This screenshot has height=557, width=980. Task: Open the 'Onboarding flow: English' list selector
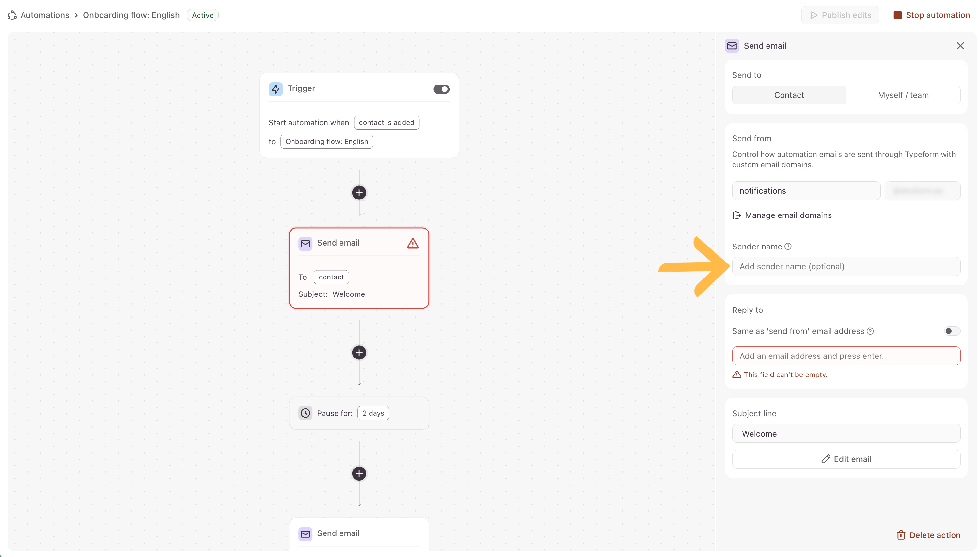tap(326, 142)
